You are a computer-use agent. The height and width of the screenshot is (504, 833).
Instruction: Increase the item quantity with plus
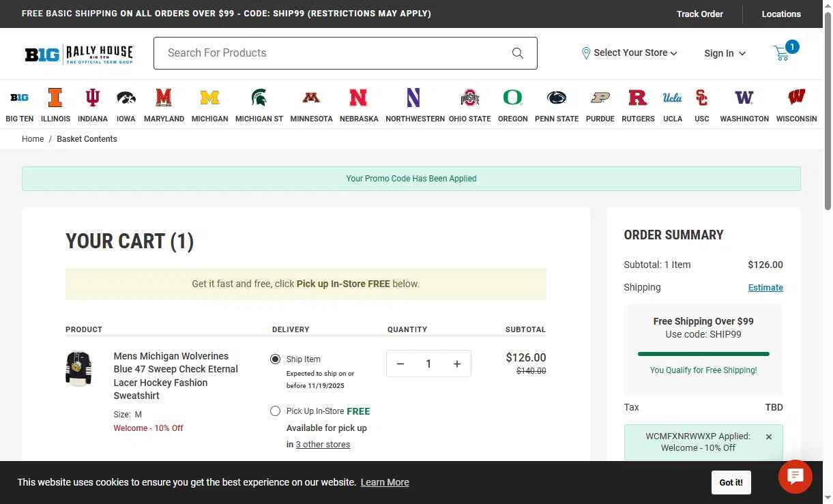coord(457,364)
